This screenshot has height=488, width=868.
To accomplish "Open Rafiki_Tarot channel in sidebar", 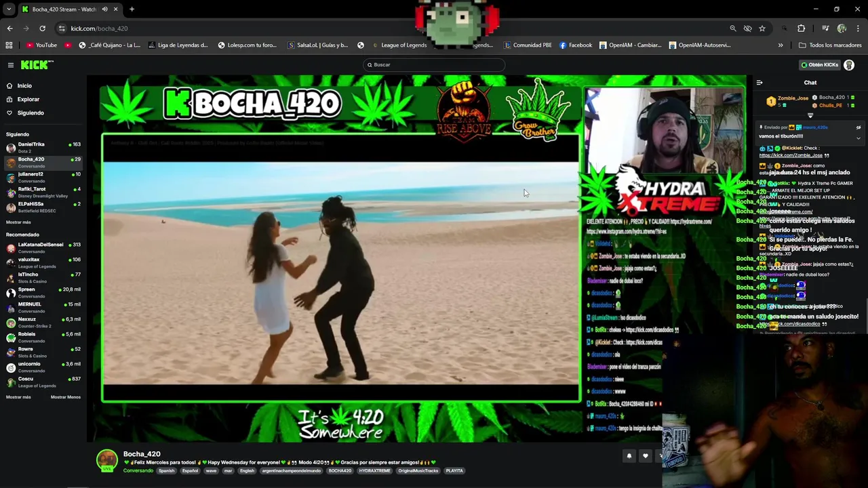I will coord(43,192).
